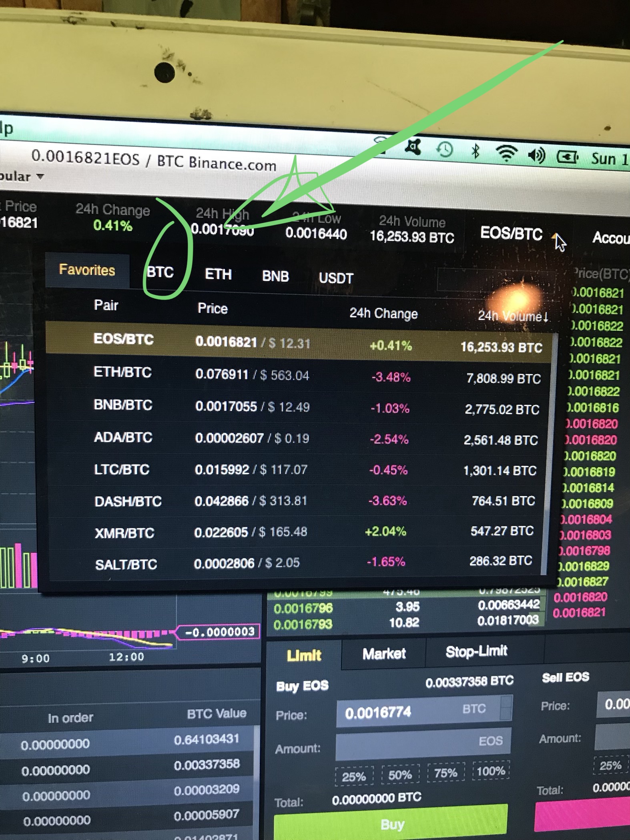The image size is (630, 840).
Task: Select the Stop-Limit order tab
Action: [x=476, y=651]
